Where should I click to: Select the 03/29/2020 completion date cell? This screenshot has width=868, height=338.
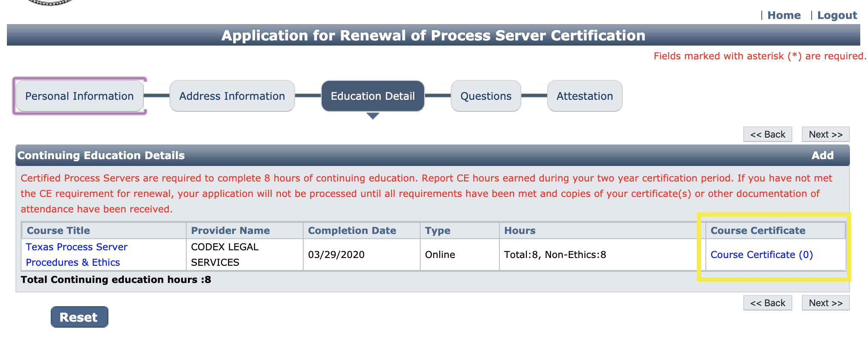click(x=362, y=255)
